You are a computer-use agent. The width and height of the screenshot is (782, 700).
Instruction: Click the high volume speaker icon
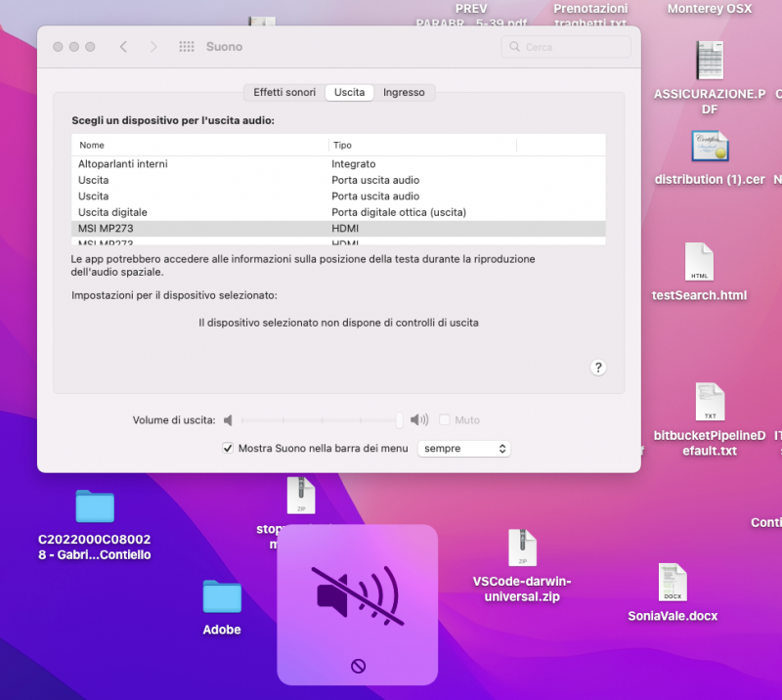tap(419, 420)
